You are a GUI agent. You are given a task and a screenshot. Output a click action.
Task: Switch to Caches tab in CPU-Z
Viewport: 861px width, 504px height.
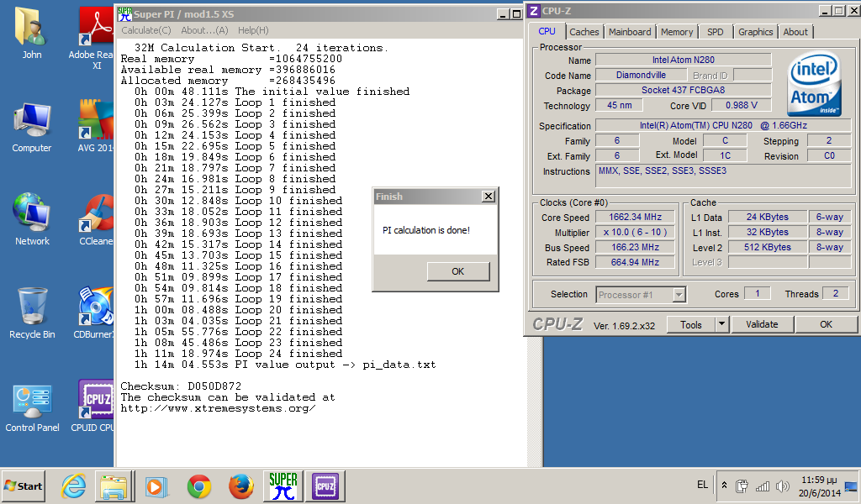(584, 32)
